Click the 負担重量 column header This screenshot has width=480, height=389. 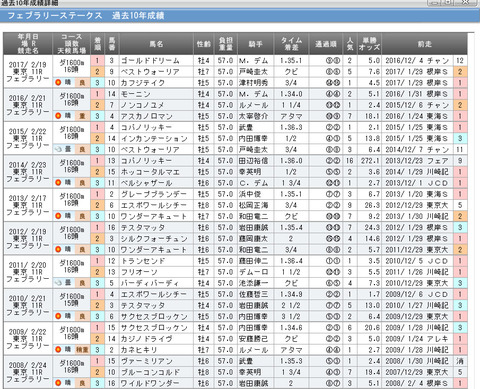click(225, 44)
